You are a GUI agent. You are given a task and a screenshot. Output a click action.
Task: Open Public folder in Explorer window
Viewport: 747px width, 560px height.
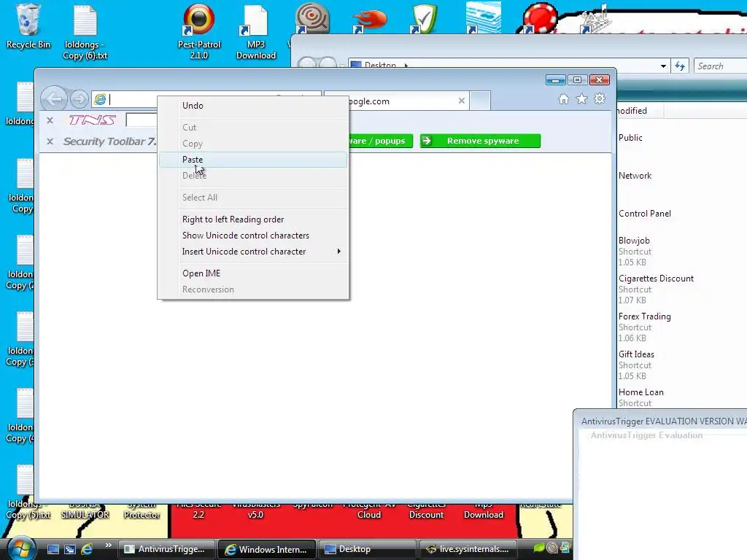(630, 138)
